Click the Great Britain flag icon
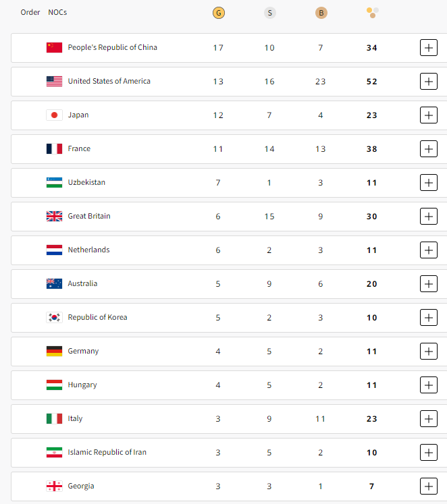This screenshot has height=504, width=447. (x=54, y=217)
